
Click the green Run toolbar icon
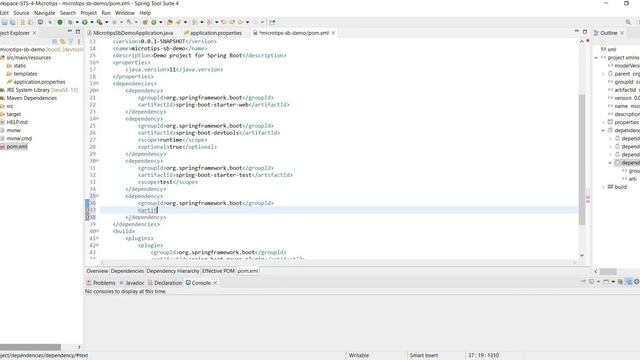[85, 22]
